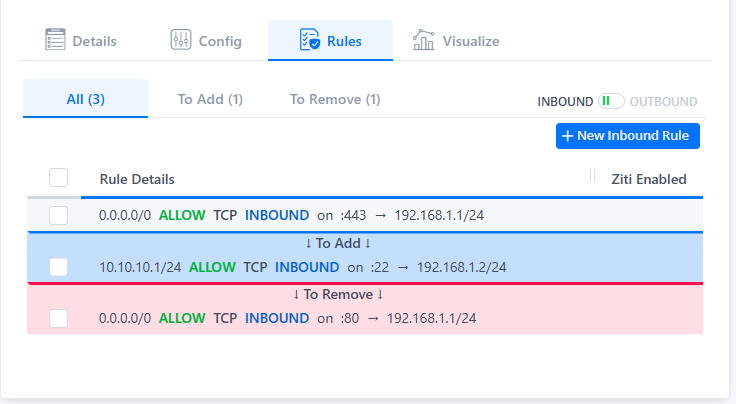Image resolution: width=736 pixels, height=404 pixels.
Task: Click the Details tab list icon
Action: 55,41
